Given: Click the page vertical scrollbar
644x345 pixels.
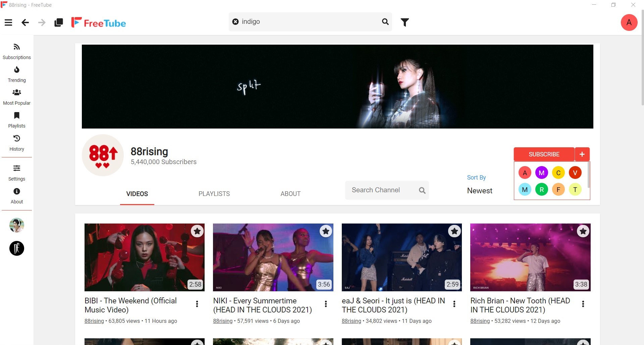Looking at the screenshot, I should coord(642,57).
